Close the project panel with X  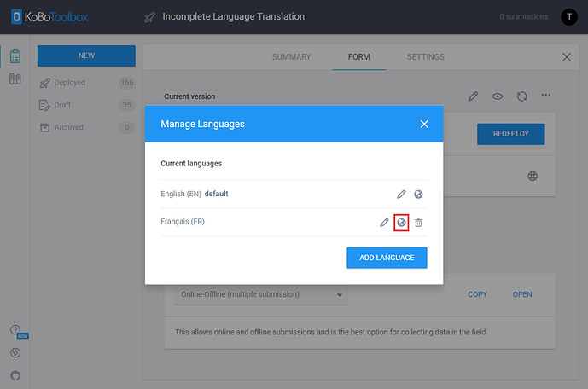pyautogui.click(x=567, y=57)
